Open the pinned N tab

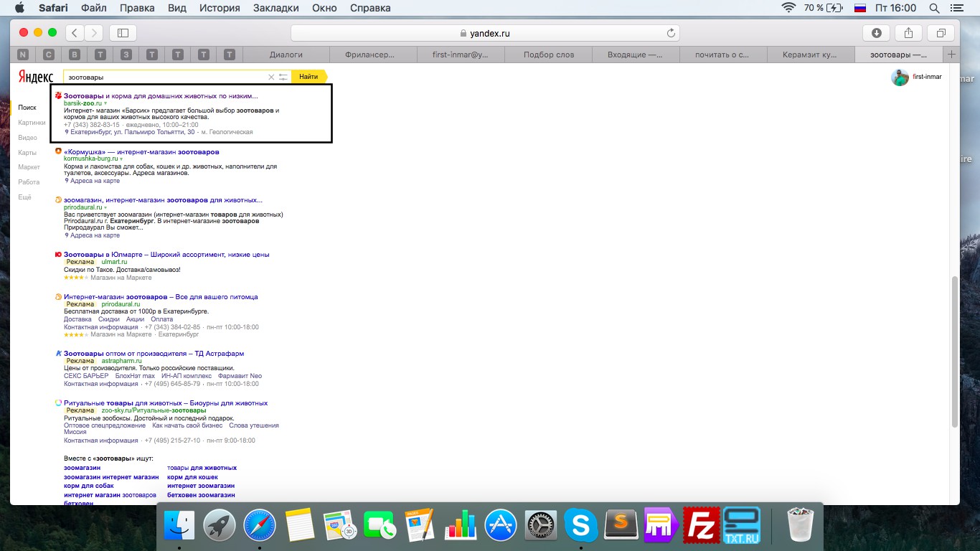pos(23,55)
